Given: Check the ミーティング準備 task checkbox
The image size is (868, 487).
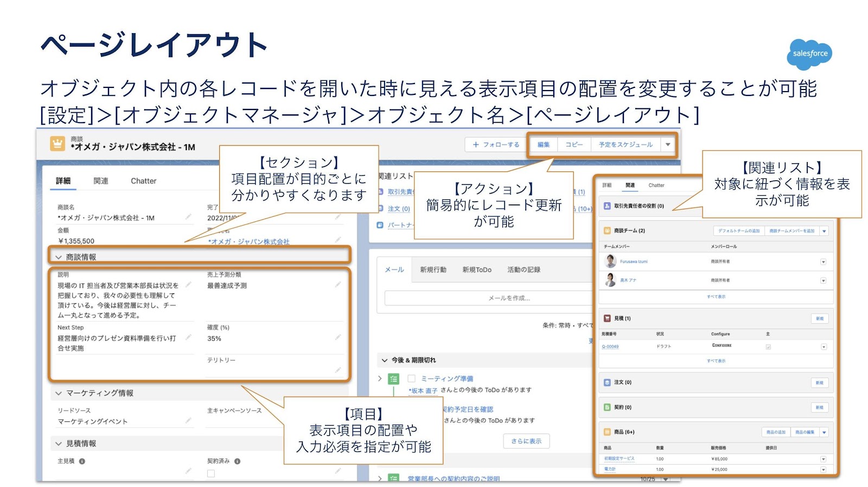Looking at the screenshot, I should [x=412, y=379].
